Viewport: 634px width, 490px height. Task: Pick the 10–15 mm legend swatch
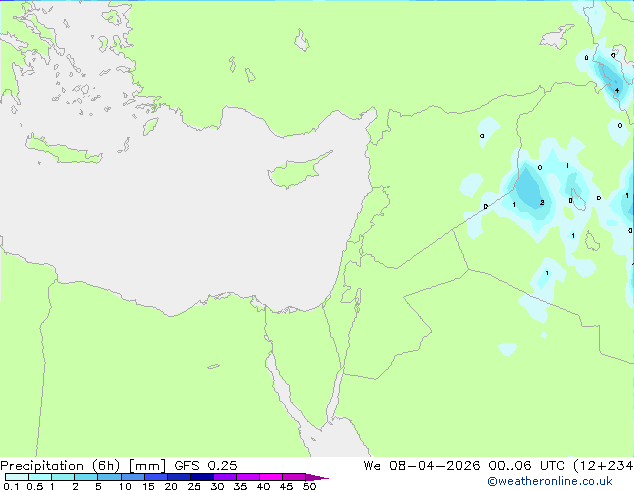pos(132,477)
